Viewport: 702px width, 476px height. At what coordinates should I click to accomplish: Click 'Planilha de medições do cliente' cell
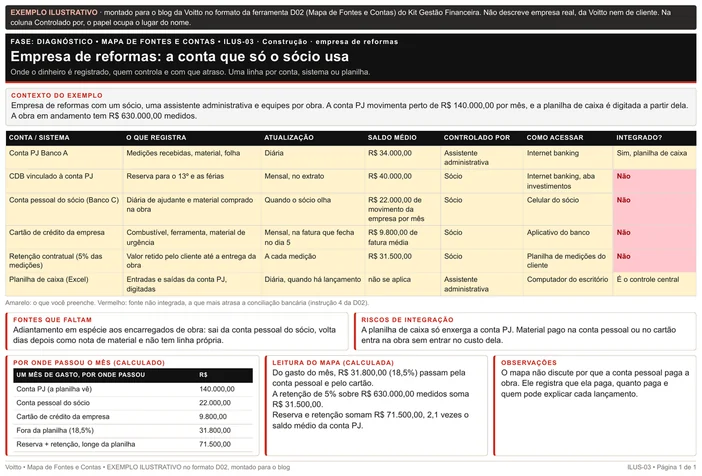(568, 261)
